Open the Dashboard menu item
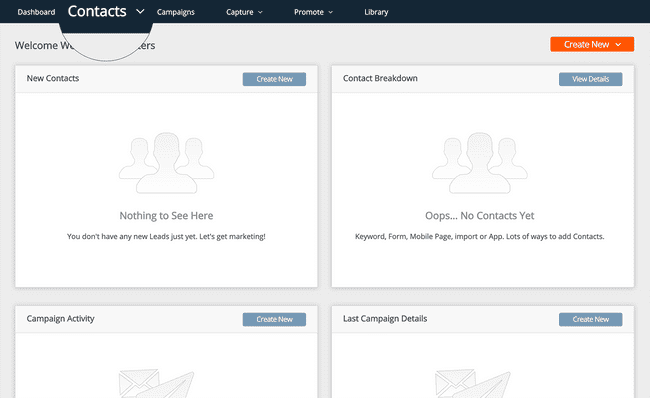The height and width of the screenshot is (398, 650). [x=36, y=12]
